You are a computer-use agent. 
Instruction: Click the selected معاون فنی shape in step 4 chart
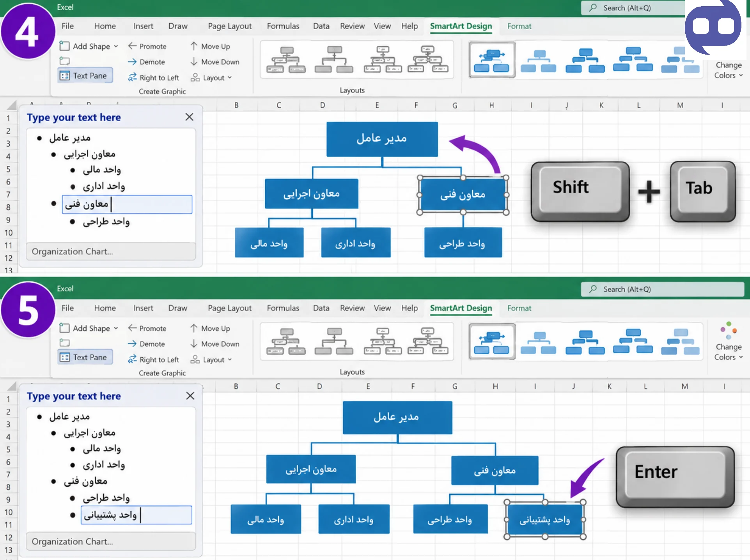(463, 195)
